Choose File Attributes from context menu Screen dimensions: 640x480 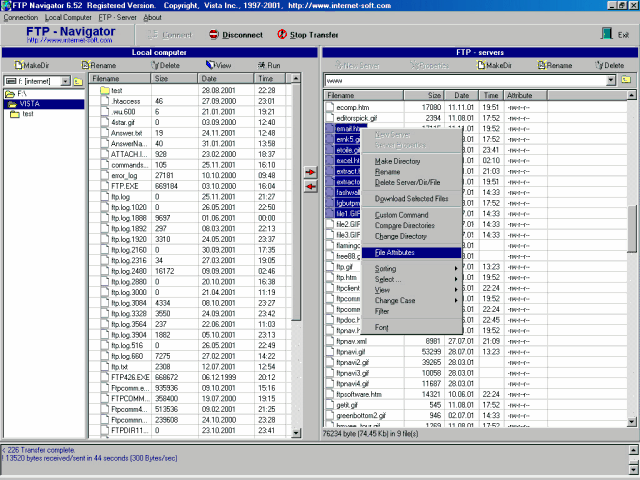(412, 253)
